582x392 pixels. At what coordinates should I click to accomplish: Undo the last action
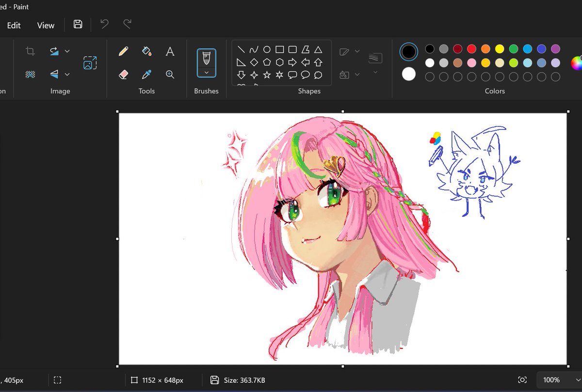(104, 24)
